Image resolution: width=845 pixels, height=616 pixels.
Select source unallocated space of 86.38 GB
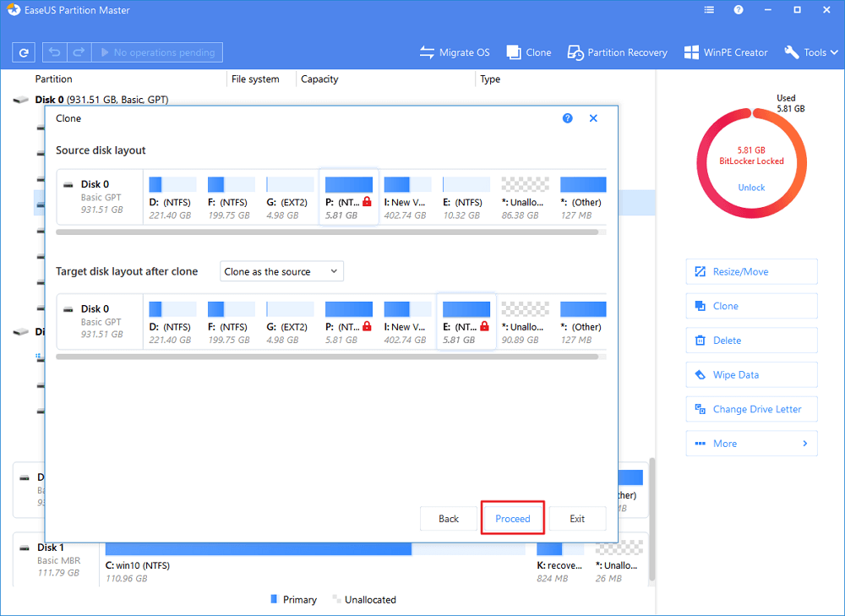(525, 198)
